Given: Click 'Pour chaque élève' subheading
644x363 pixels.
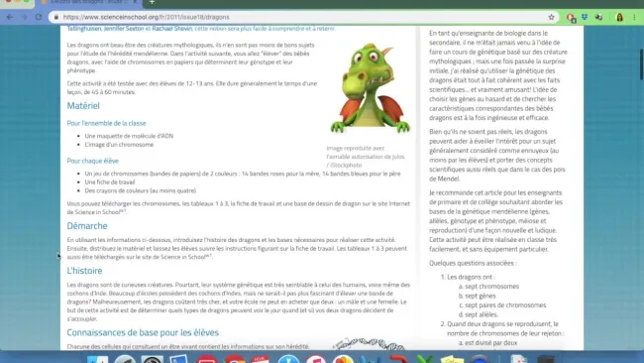Looking at the screenshot, I should coord(93,161).
